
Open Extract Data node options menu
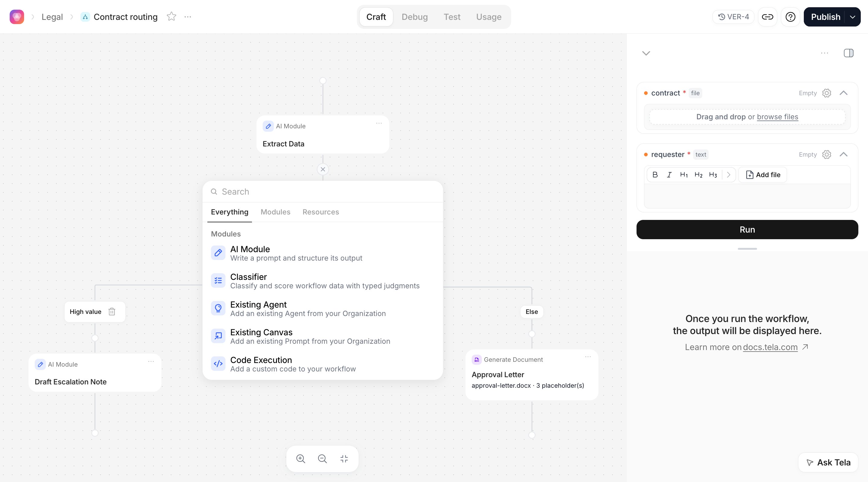[x=379, y=123]
